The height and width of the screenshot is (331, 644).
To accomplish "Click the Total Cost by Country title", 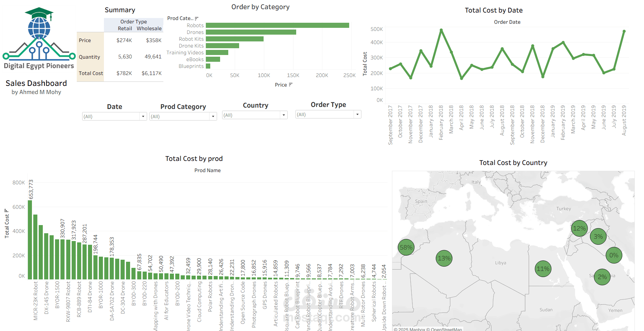I will (513, 163).
